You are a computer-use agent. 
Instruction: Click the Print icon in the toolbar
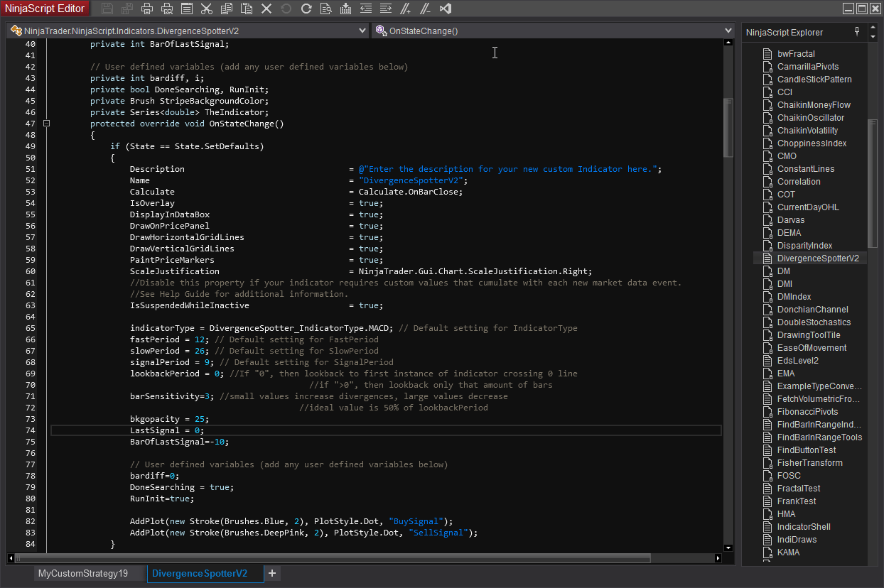(147, 9)
